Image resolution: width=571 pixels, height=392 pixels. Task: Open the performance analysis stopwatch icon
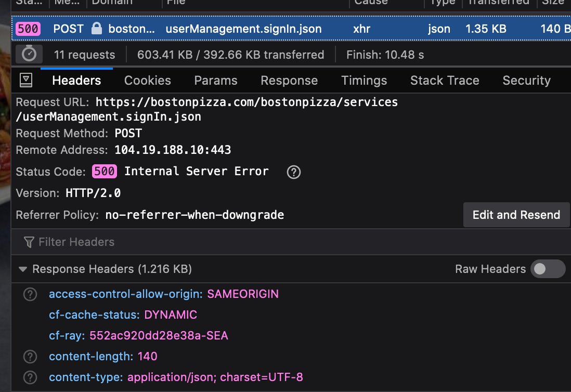pyautogui.click(x=29, y=54)
